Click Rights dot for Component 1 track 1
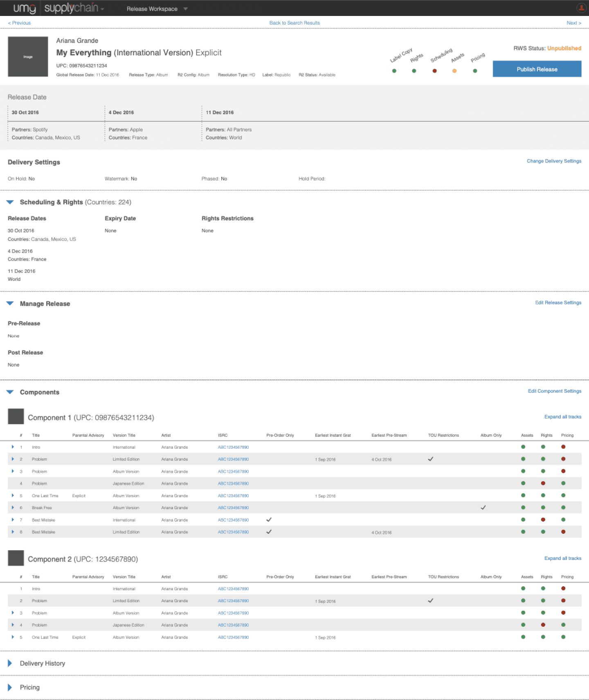Screen dimensions: 589x700 [543, 447]
